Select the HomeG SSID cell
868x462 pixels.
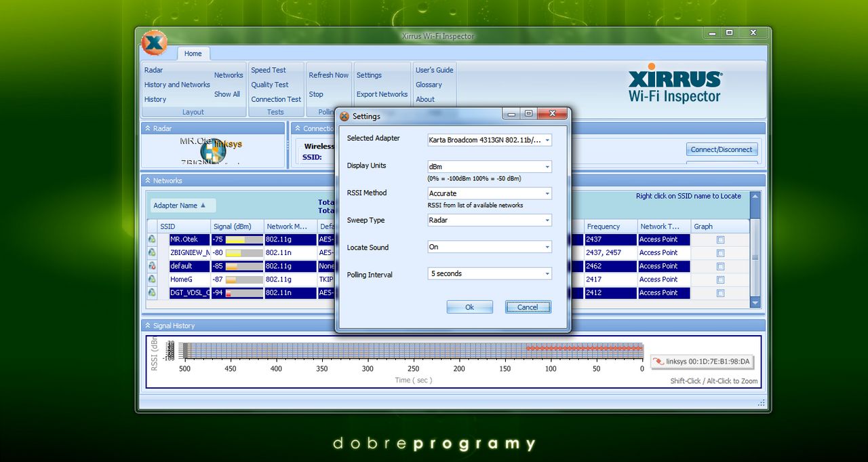click(x=190, y=280)
